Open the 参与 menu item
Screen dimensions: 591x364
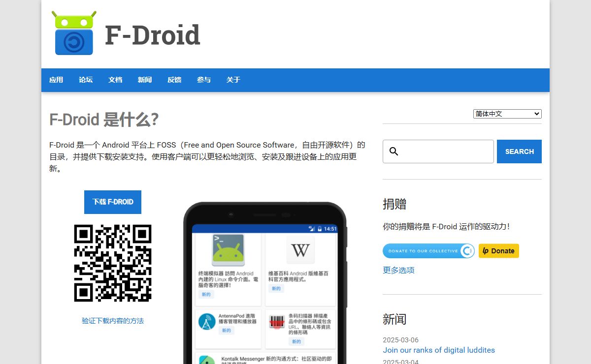point(204,80)
